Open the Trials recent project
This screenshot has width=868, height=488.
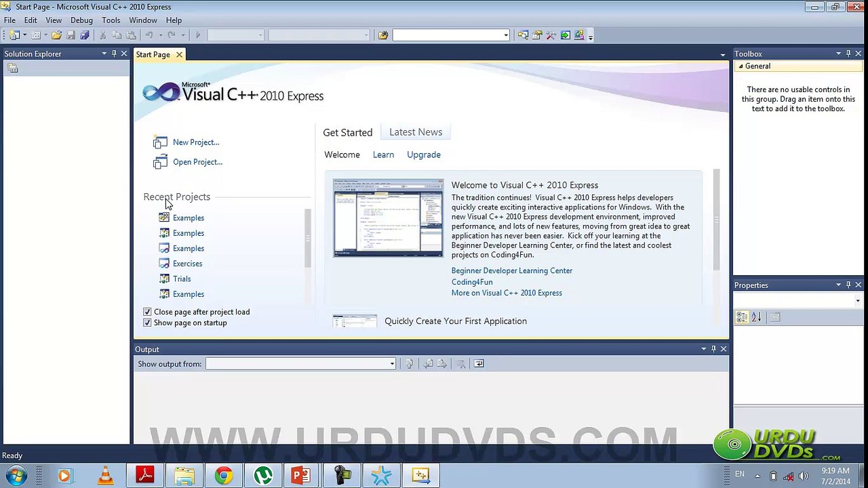(x=182, y=279)
